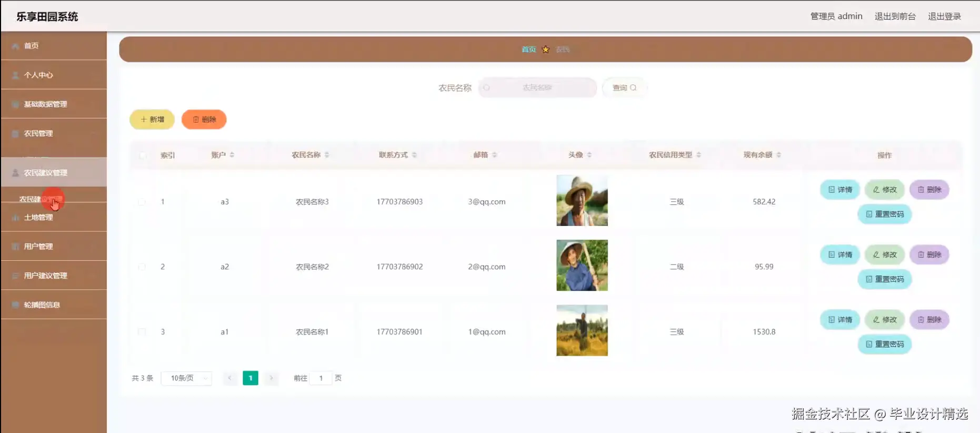Focus the 前往 page number field
Screen dimensions: 980x433
[321, 378]
